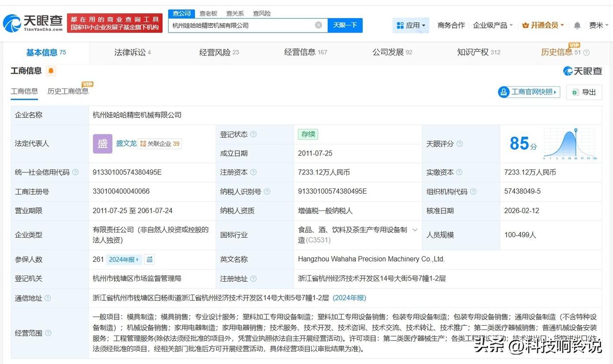Click company name 杭州娃哈哈精密机械有限公司 in 企业名称 row
Viewport: 613px width, 364px height.
(x=137, y=115)
